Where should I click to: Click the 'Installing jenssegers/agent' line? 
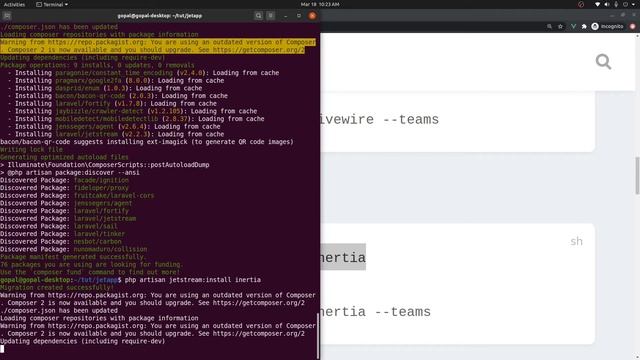tap(114, 127)
